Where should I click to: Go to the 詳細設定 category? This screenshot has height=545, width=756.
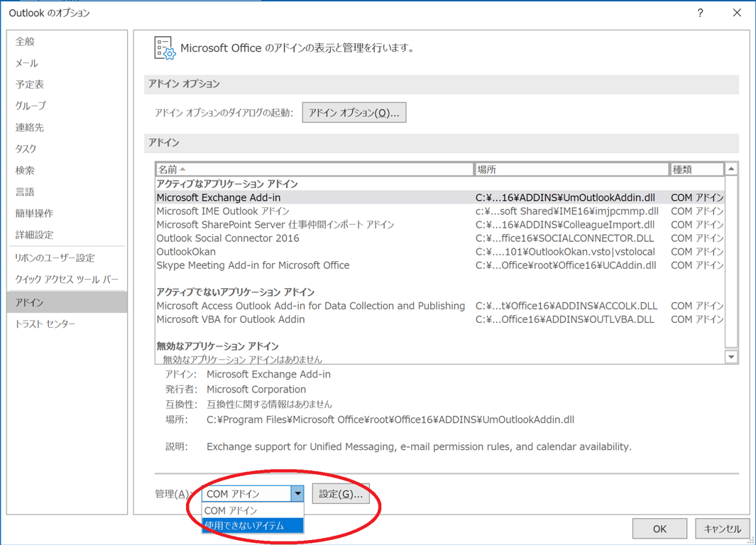click(x=67, y=235)
